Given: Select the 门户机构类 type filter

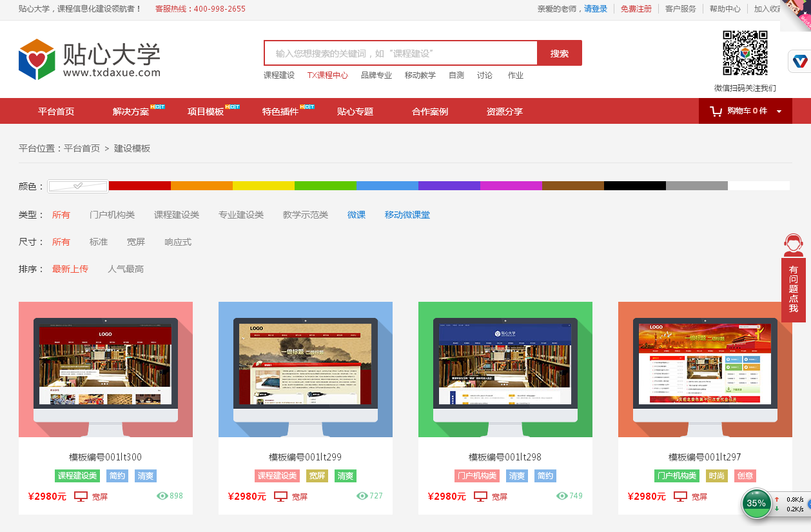Looking at the screenshot, I should coord(112,215).
